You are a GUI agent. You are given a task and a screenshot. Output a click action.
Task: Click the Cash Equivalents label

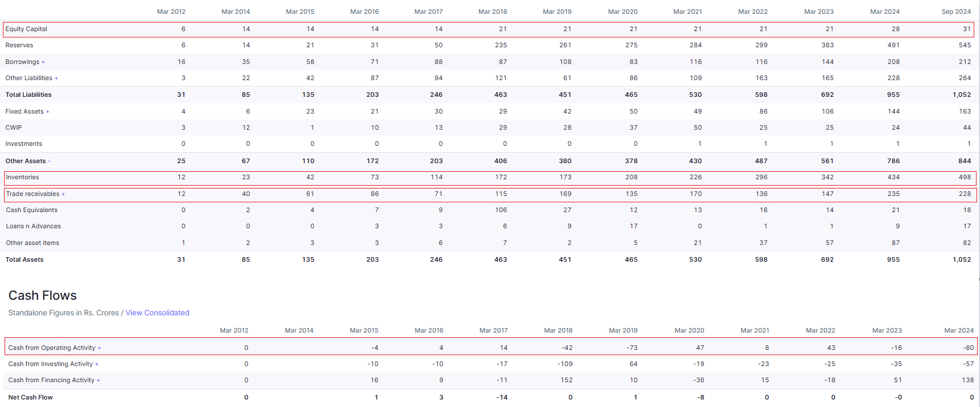[x=32, y=210]
